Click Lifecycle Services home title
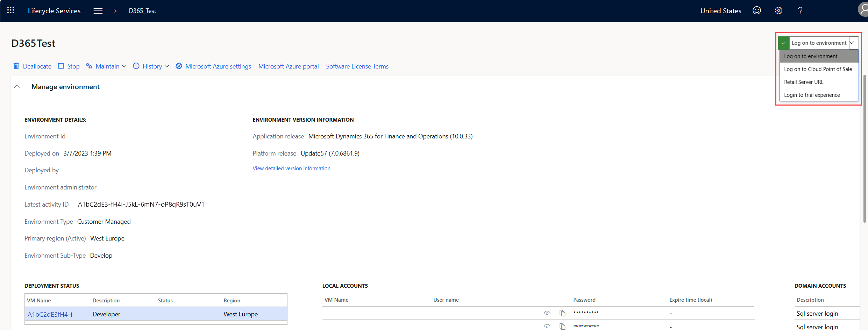The image size is (868, 330). 54,11
